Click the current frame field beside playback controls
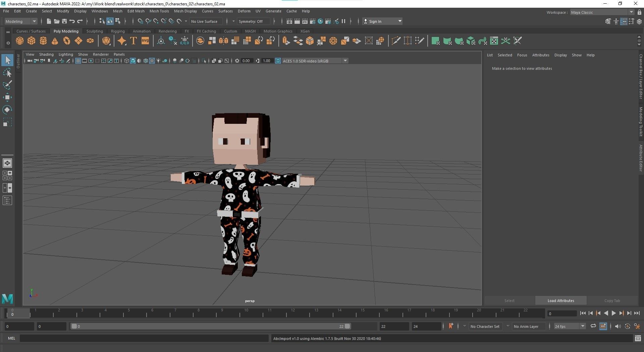644x352 pixels. pos(562,313)
